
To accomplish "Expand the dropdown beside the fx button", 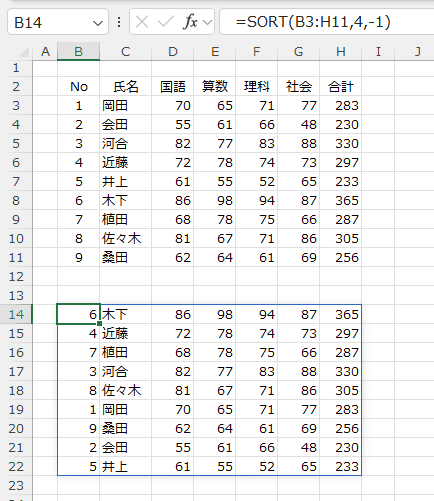I will pyautogui.click(x=208, y=22).
